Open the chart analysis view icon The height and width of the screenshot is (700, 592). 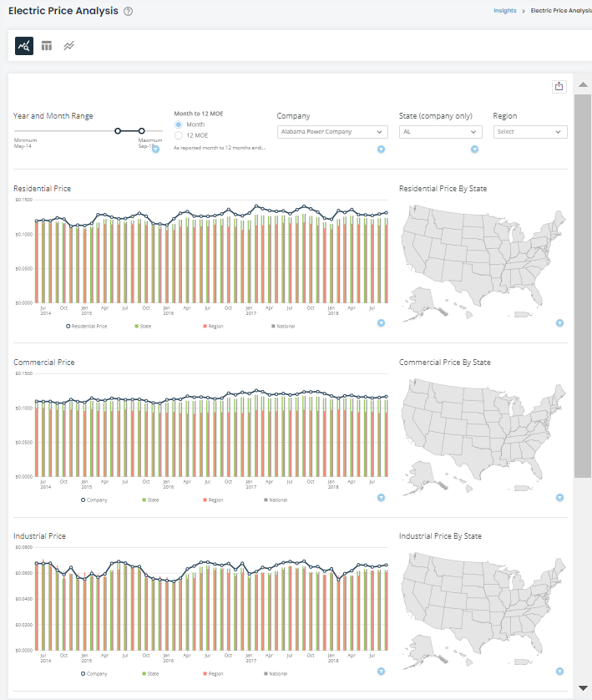(24, 46)
